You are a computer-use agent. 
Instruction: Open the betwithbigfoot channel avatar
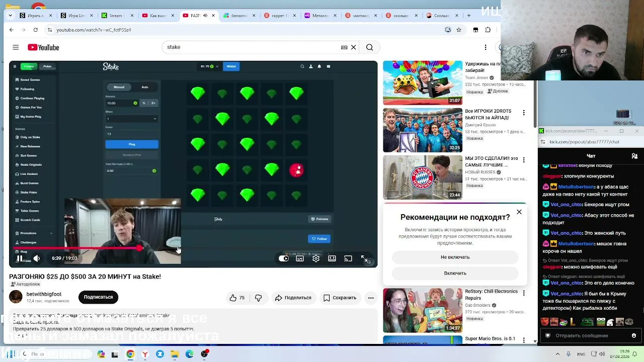pyautogui.click(x=16, y=297)
